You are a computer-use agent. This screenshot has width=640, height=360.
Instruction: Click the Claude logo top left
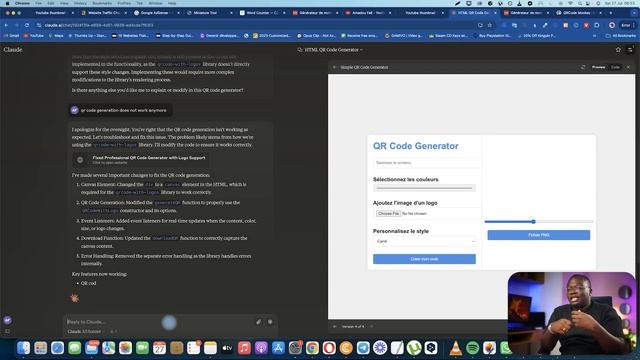(x=13, y=50)
